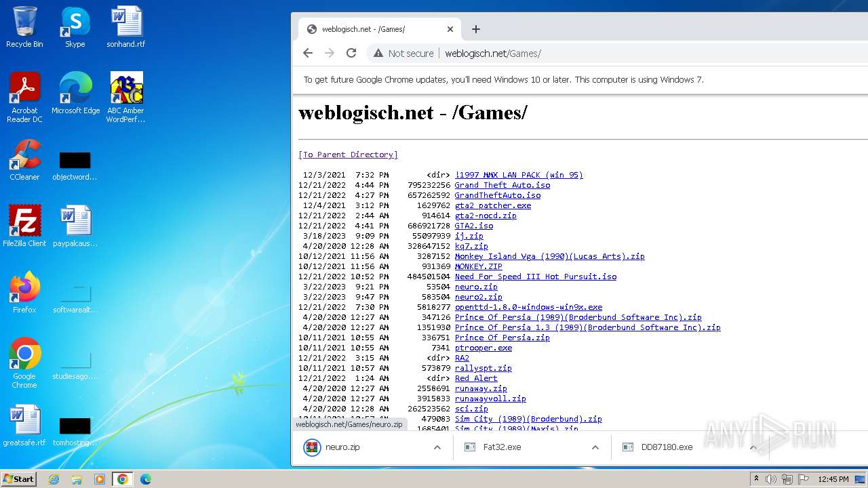Open the neuro.zip downloaded file

pyautogui.click(x=342, y=447)
